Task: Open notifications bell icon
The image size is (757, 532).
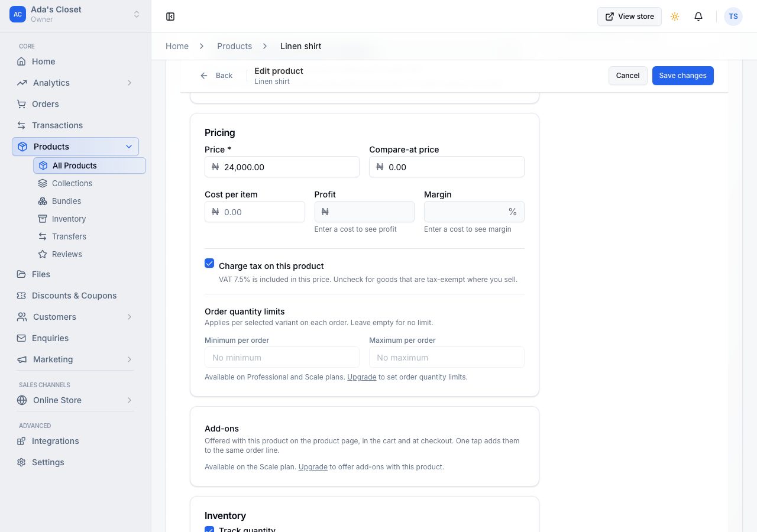Action: pos(698,17)
